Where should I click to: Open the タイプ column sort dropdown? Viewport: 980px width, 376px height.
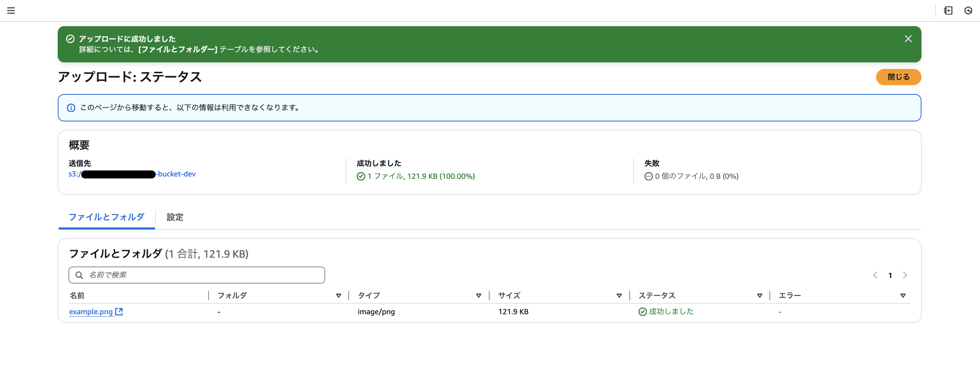click(x=478, y=296)
